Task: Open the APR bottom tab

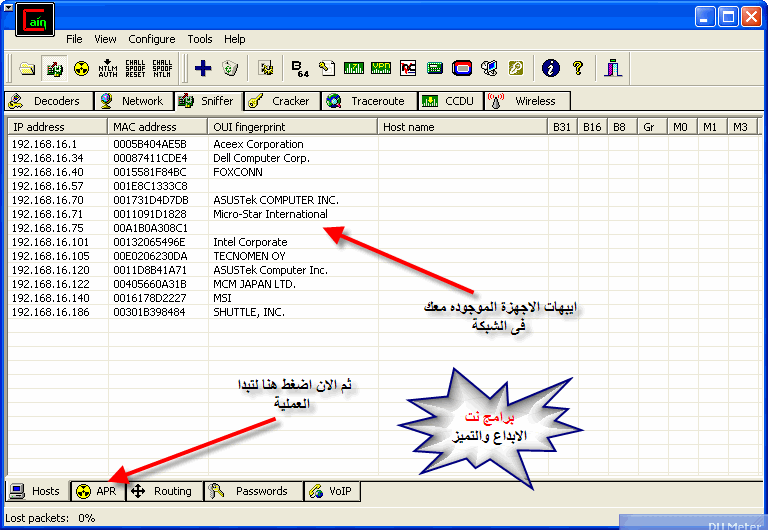Action: pos(98,491)
